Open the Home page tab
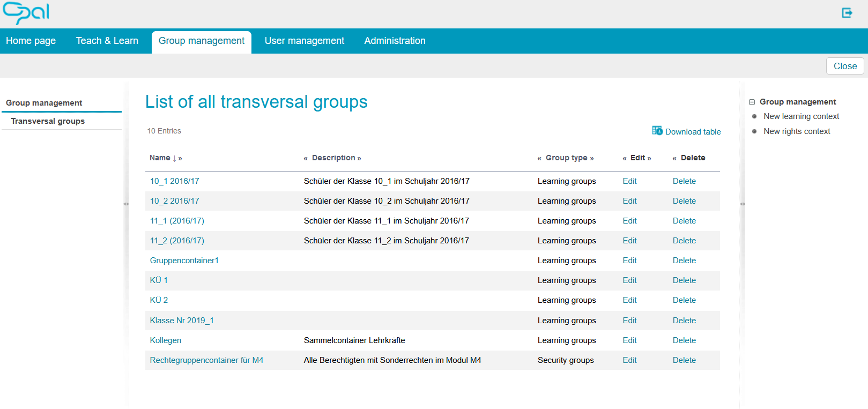 31,41
